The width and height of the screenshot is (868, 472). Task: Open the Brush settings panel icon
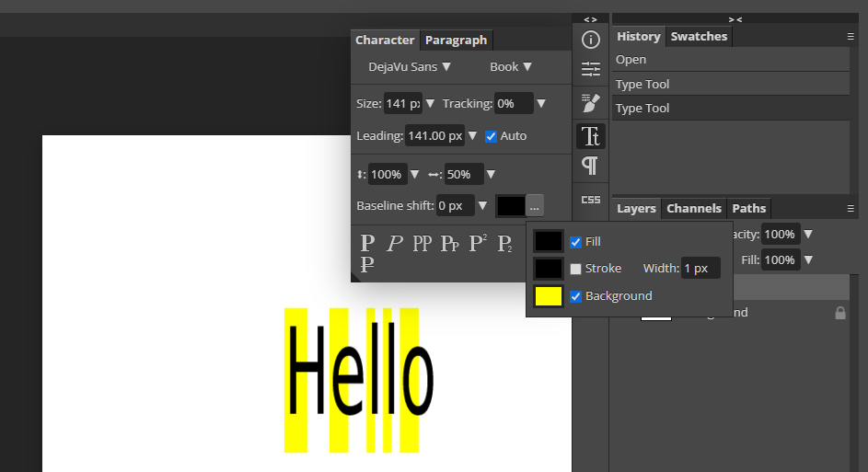pyautogui.click(x=591, y=102)
